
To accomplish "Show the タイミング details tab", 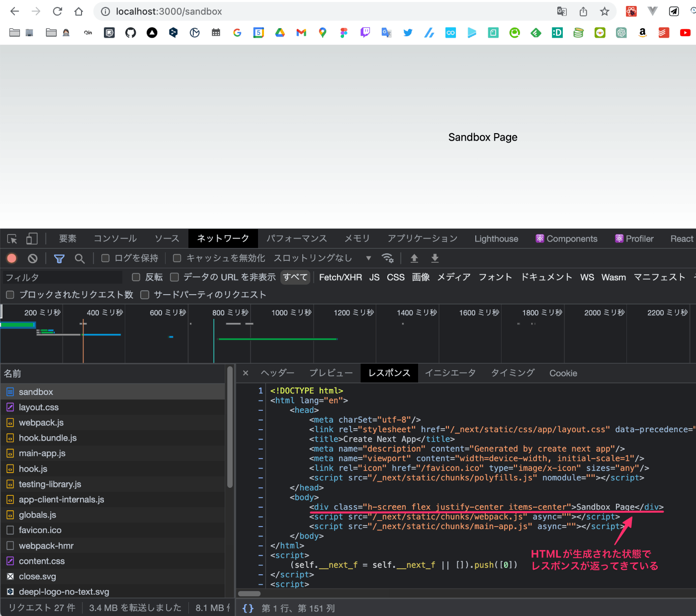I will 513,373.
